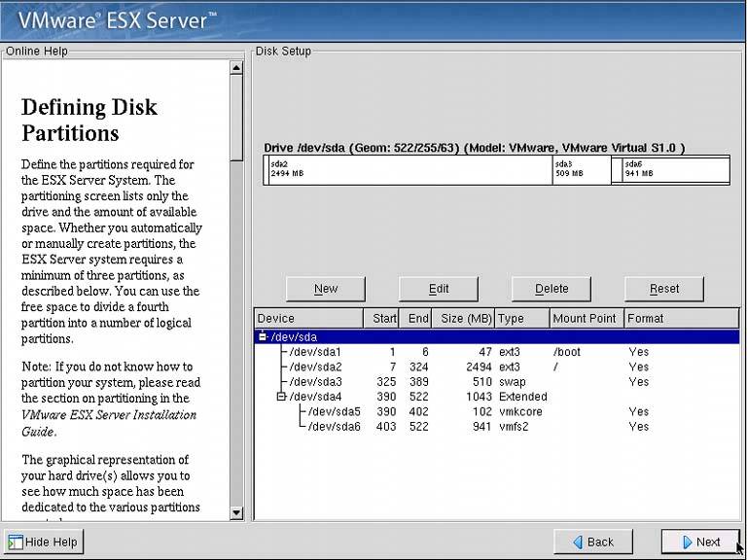Collapse the /dev/sda tree node
The height and width of the screenshot is (560, 747).
pyautogui.click(x=263, y=337)
